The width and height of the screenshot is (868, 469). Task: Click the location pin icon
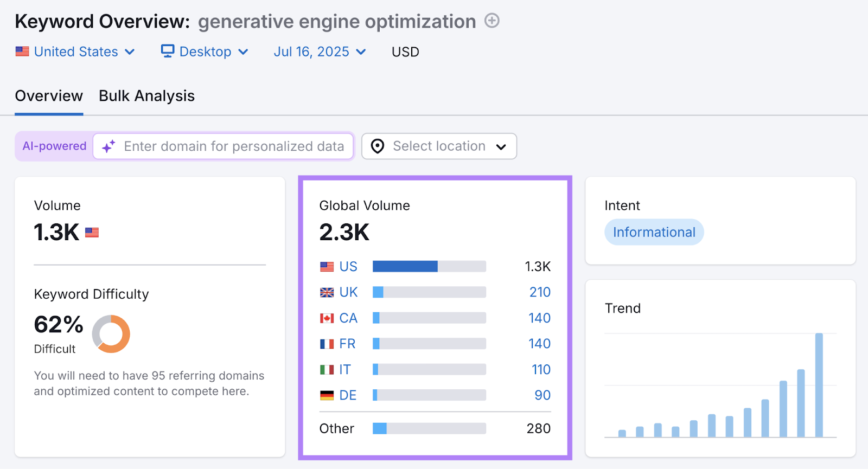[x=378, y=146]
